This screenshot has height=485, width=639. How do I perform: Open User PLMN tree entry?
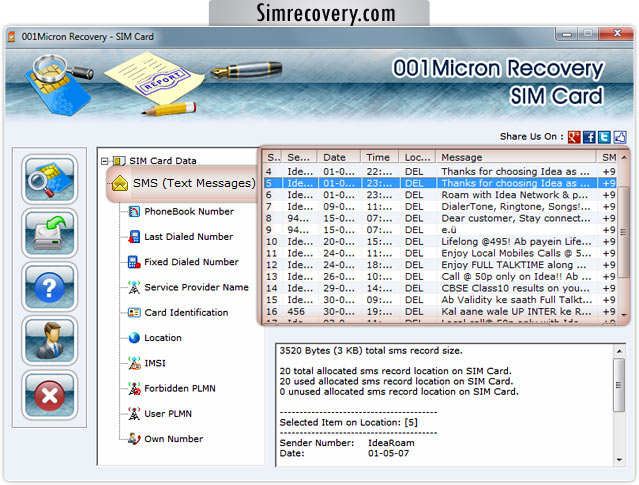tap(168, 414)
